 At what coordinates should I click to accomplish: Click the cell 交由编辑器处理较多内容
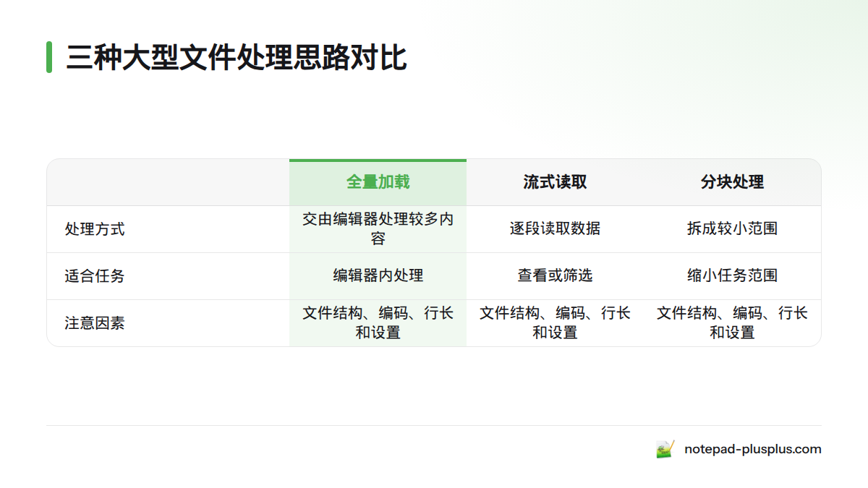tap(378, 229)
